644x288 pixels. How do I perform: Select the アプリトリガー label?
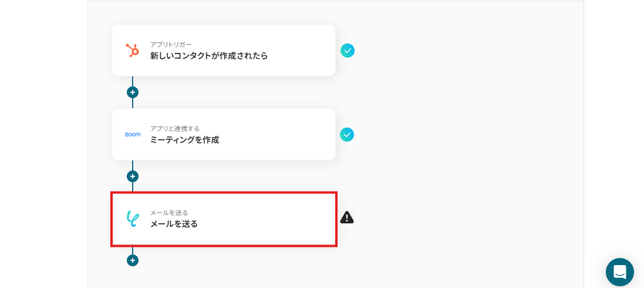coord(170,45)
